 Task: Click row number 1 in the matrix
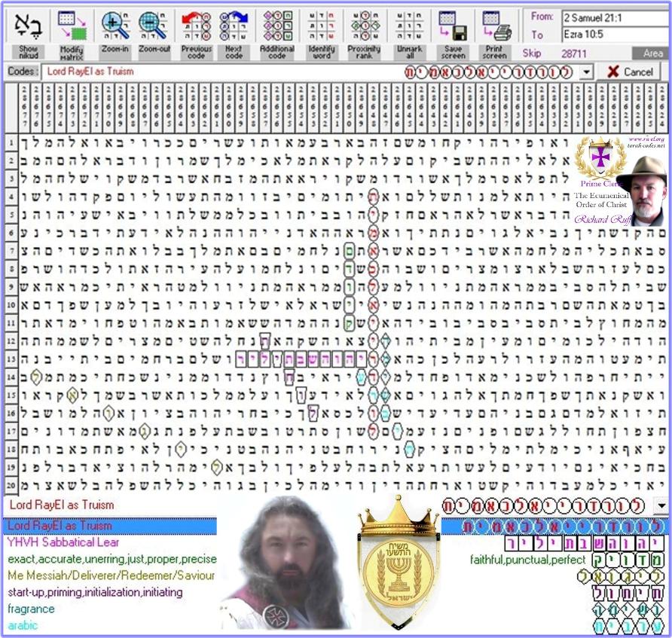[x=11, y=142]
